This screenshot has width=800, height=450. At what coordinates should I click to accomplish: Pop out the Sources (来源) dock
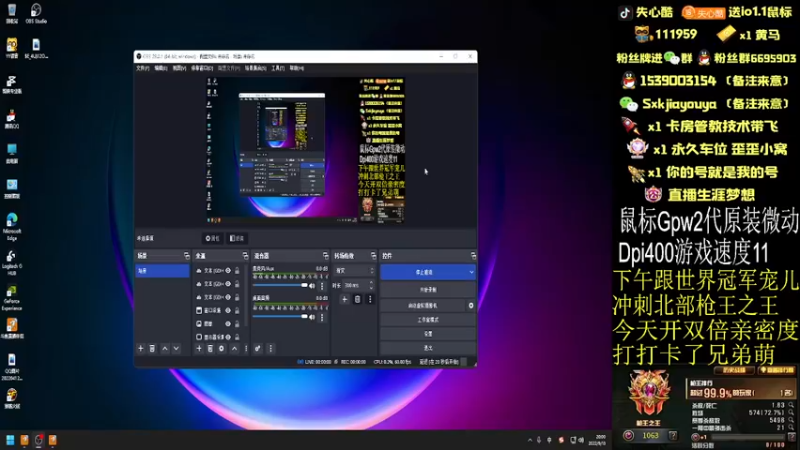tap(245, 256)
